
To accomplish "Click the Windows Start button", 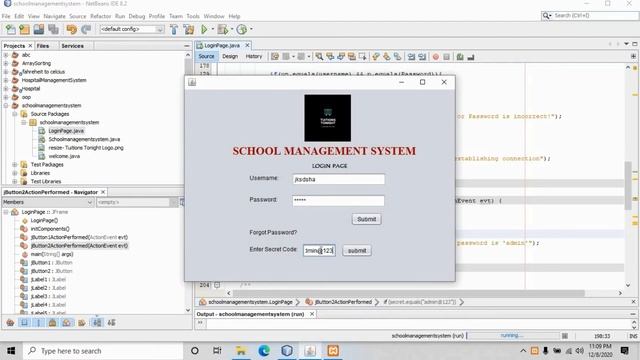I will (x=11, y=351).
